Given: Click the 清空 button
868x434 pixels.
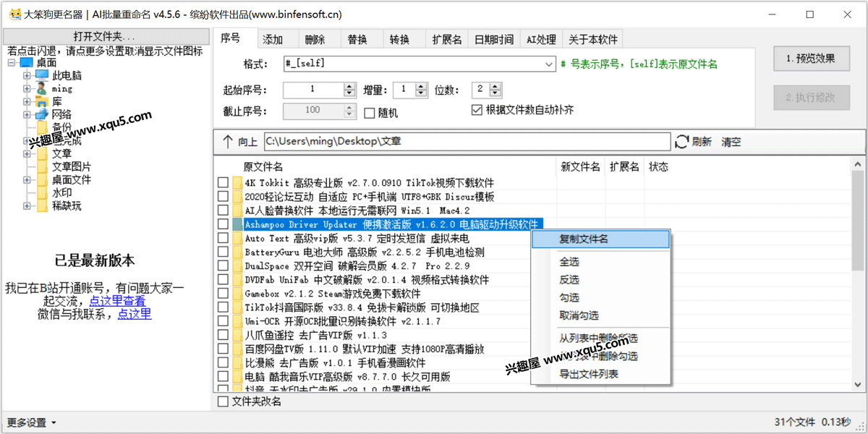Looking at the screenshot, I should point(731,142).
